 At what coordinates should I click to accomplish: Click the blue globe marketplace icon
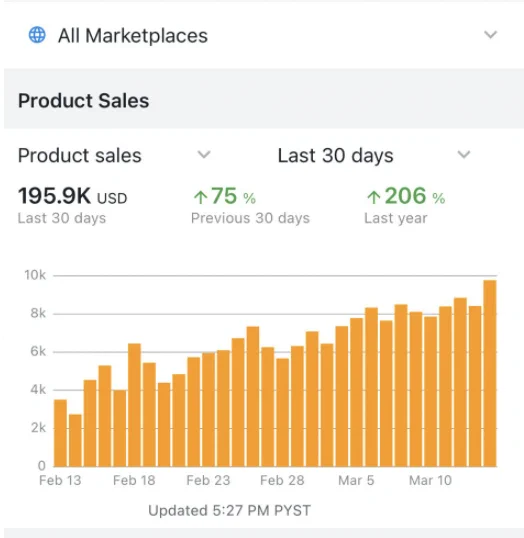37,35
